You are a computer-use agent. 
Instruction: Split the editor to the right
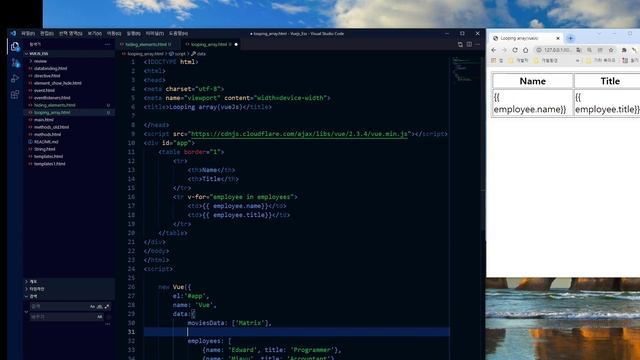click(x=469, y=44)
